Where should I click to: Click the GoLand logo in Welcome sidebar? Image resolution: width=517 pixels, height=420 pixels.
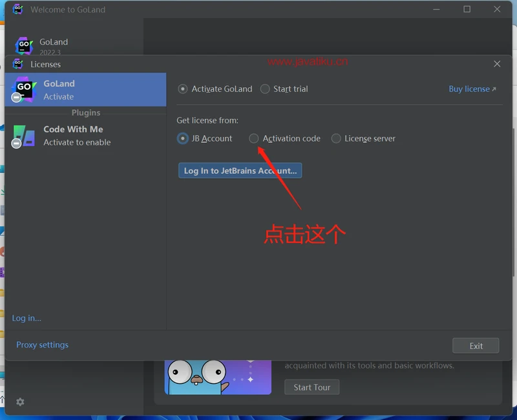(24, 46)
